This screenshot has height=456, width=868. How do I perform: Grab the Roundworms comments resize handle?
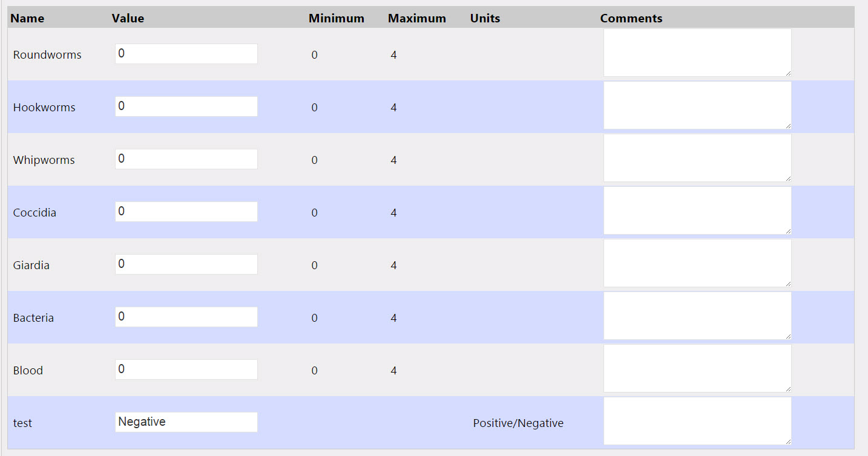(788, 73)
